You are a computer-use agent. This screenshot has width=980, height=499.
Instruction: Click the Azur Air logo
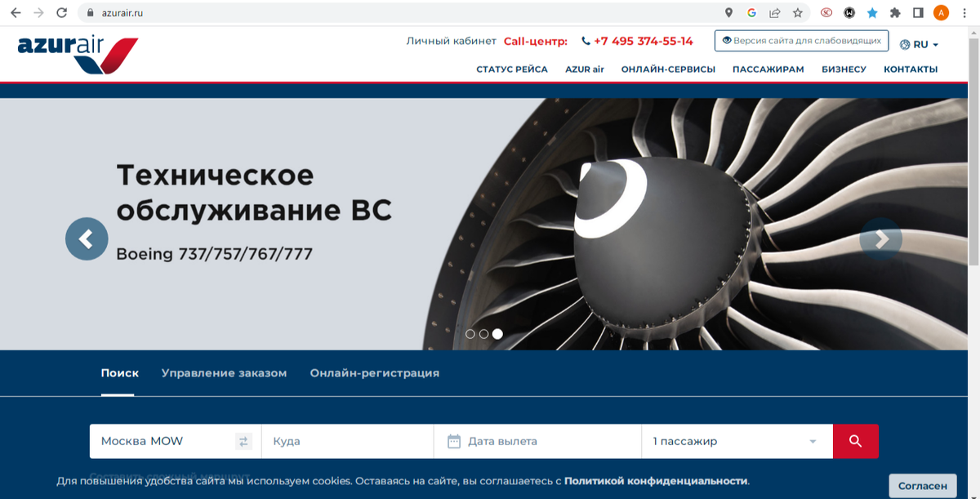(x=78, y=54)
